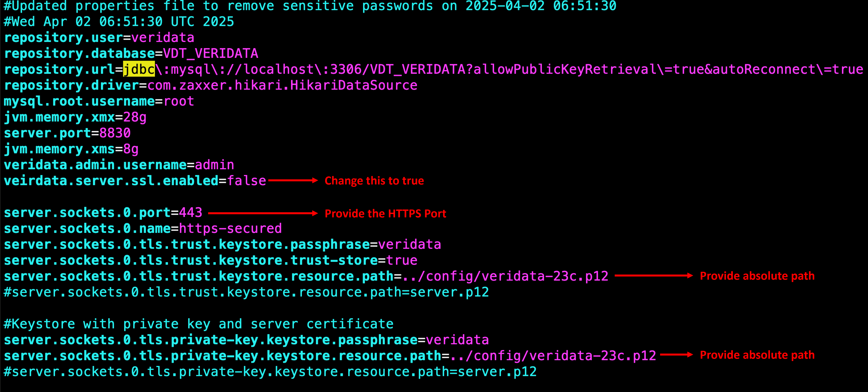Image resolution: width=868 pixels, height=392 pixels.
Task: Click the value 'true' of trust-store
Action: pos(402,260)
